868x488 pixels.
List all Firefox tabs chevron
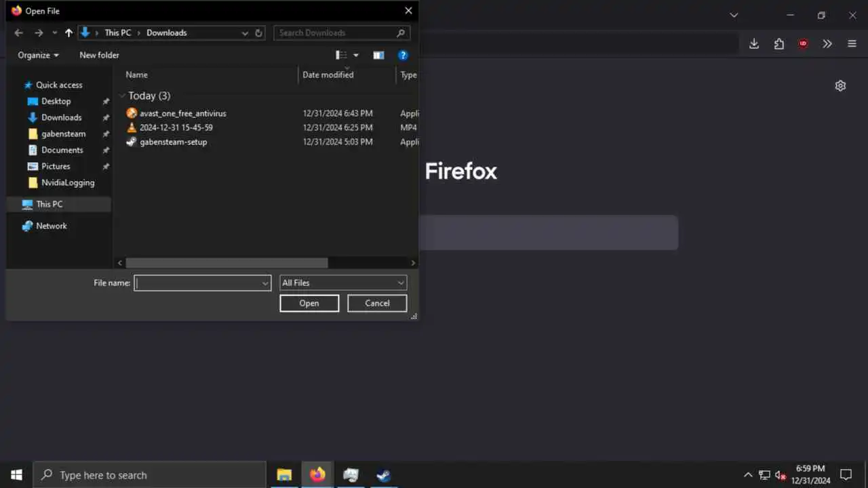734,15
